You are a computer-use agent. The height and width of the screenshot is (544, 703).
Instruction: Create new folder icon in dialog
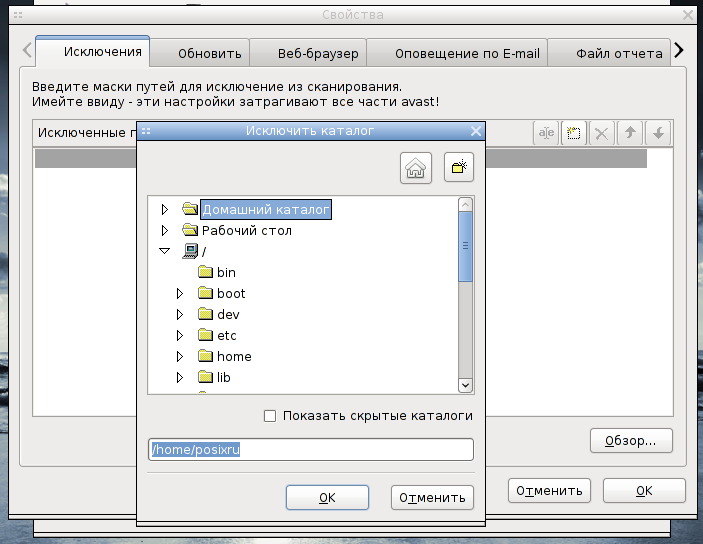click(459, 167)
